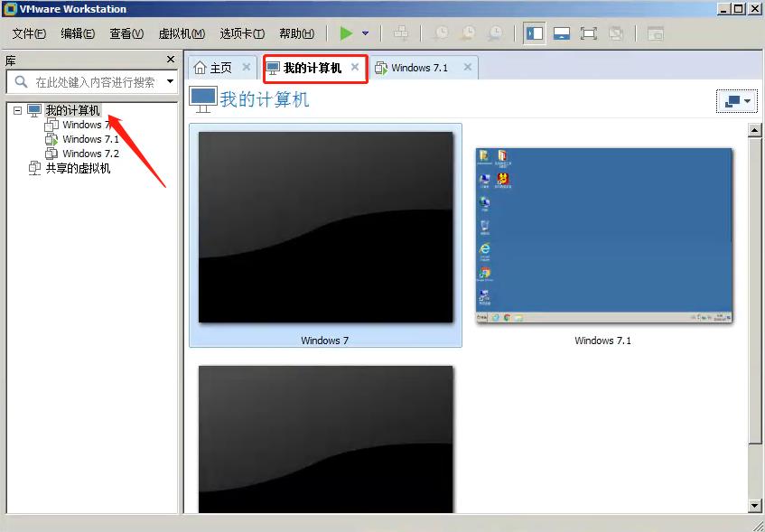Open the 查看 menu
This screenshot has height=532, width=765.
(x=126, y=33)
